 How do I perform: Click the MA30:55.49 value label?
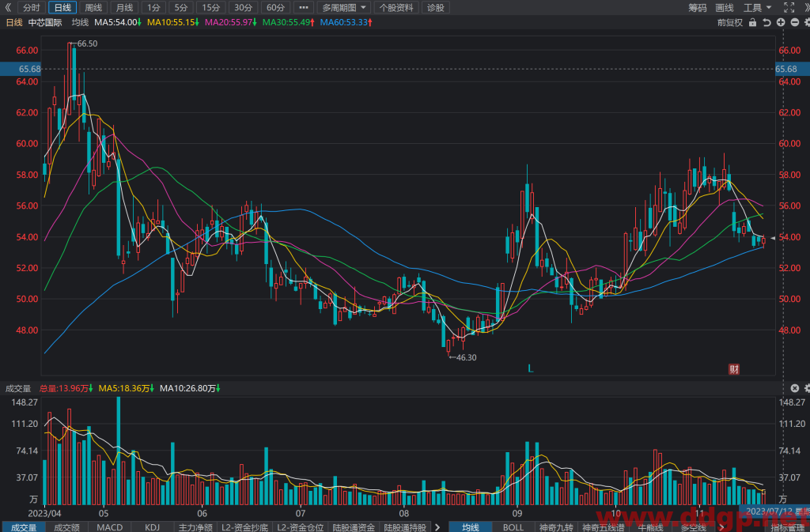(288, 23)
